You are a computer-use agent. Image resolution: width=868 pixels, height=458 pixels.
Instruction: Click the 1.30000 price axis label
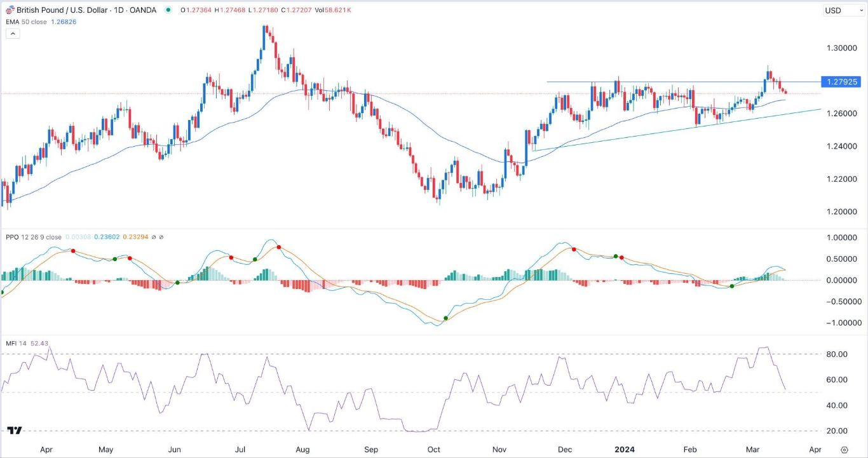(841, 48)
